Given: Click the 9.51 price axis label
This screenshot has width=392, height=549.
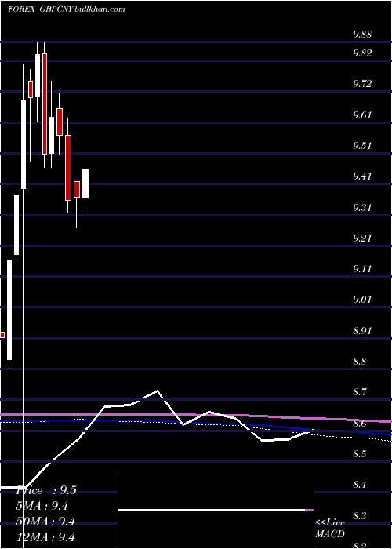Looking at the screenshot, I should click(x=362, y=145).
